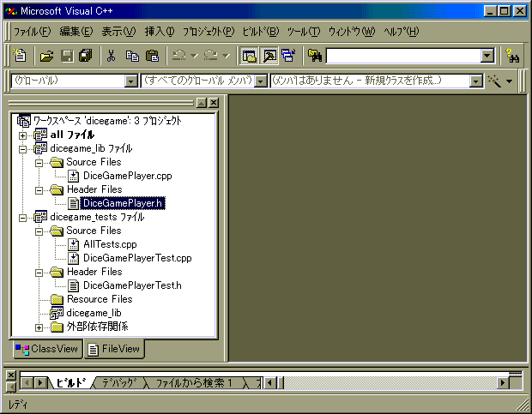This screenshot has height=414, width=532.
Task: Collapse the dicegame_tests ファイル project node
Action: [22, 218]
